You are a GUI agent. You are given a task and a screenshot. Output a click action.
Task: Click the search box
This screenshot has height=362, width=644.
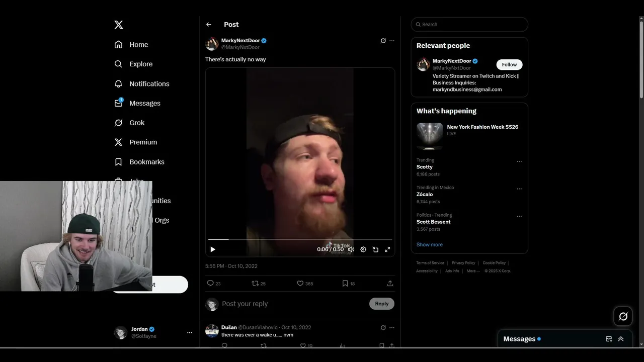(469, 24)
